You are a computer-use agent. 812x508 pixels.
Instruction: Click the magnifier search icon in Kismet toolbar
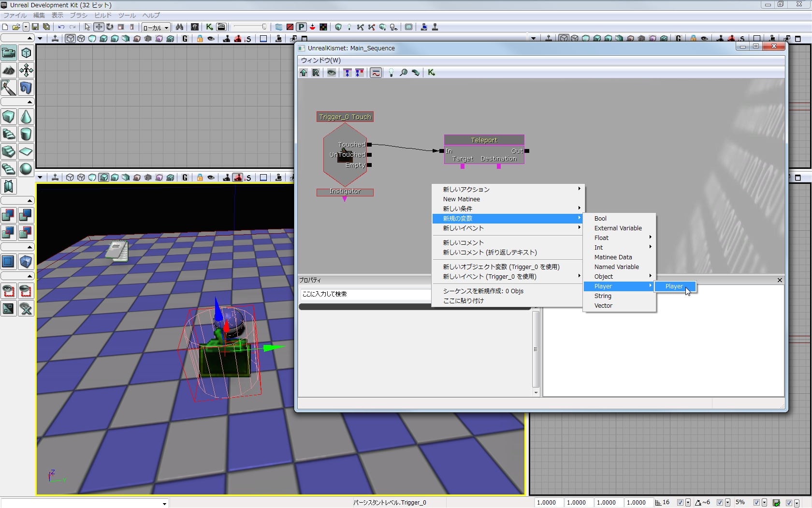(403, 73)
